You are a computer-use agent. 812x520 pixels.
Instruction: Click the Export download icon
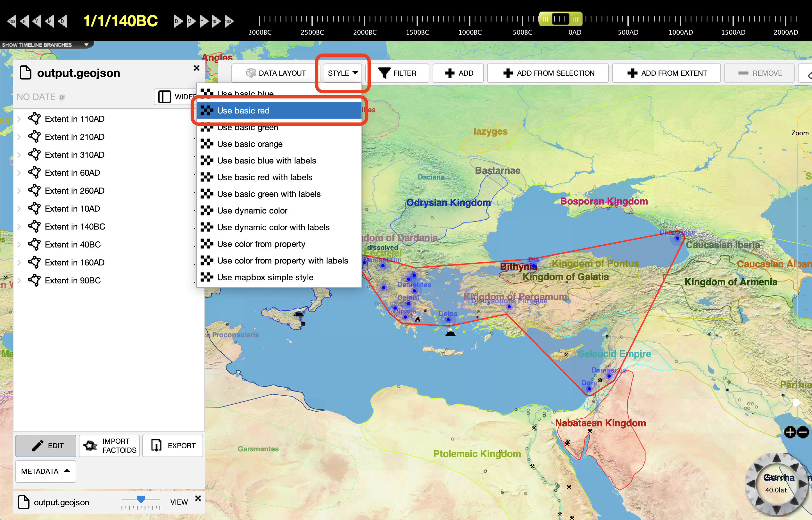pos(156,446)
